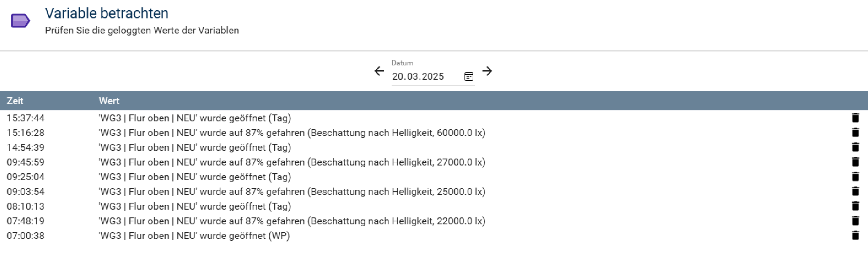Delete the 14:54:39 log entry
The image size is (868, 255).
pos(855,147)
